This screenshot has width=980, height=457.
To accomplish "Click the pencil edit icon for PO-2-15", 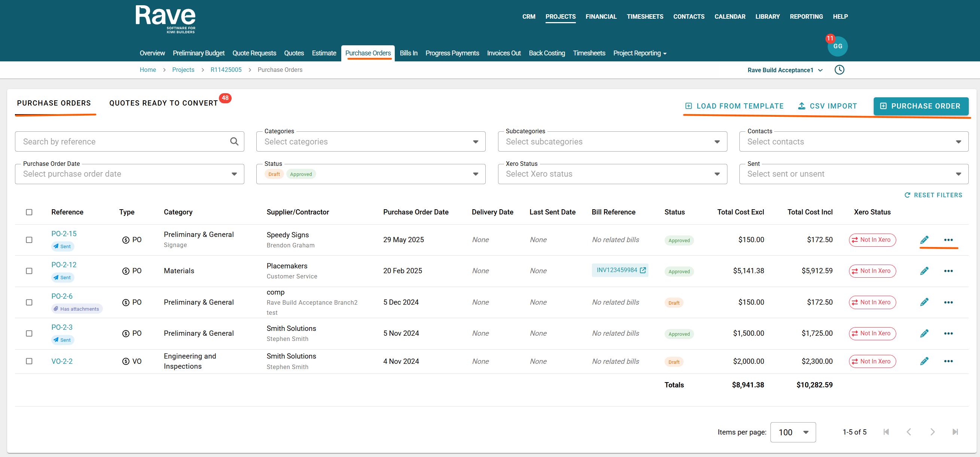I will click(x=924, y=240).
